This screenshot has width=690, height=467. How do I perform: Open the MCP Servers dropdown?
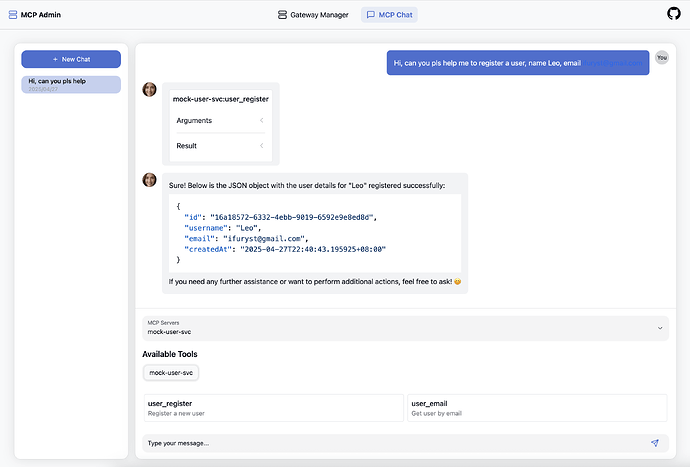point(405,327)
